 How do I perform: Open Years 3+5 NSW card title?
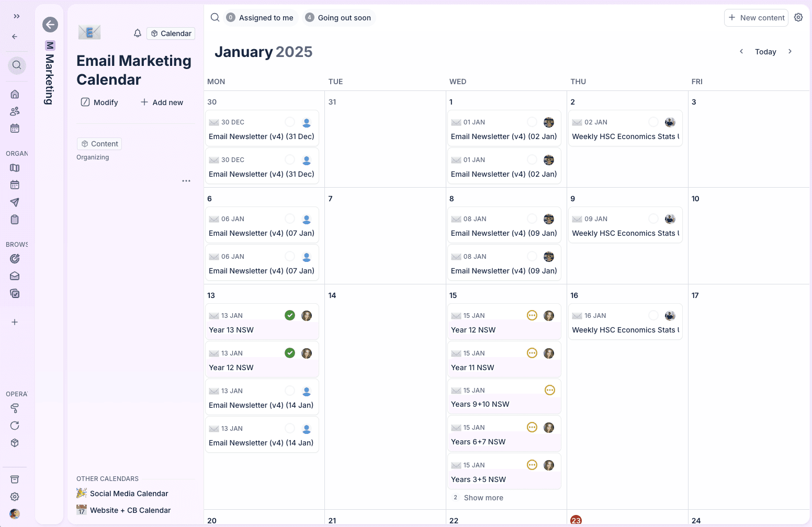(478, 479)
